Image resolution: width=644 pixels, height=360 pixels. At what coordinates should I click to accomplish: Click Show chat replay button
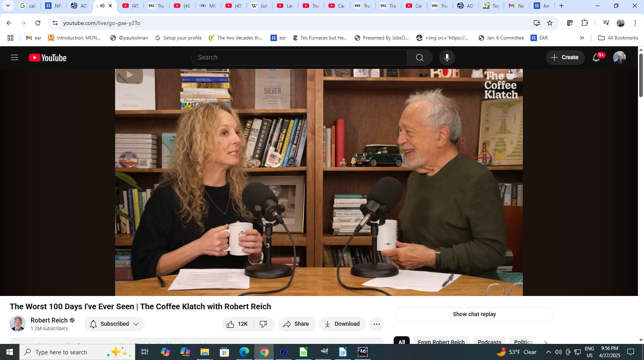[474, 314]
